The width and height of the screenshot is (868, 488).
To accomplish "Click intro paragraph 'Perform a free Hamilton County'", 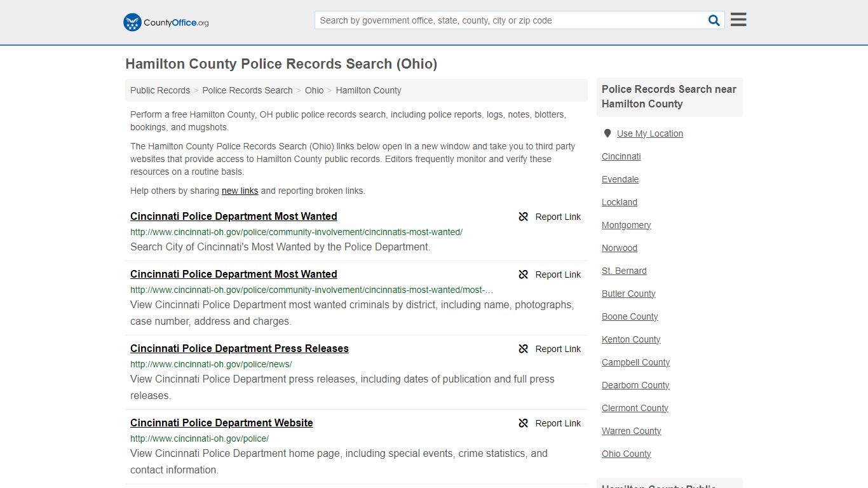I will [x=348, y=121].
